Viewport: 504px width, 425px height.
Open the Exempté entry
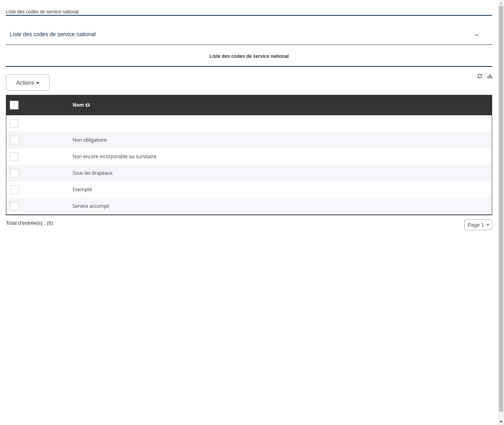click(82, 189)
